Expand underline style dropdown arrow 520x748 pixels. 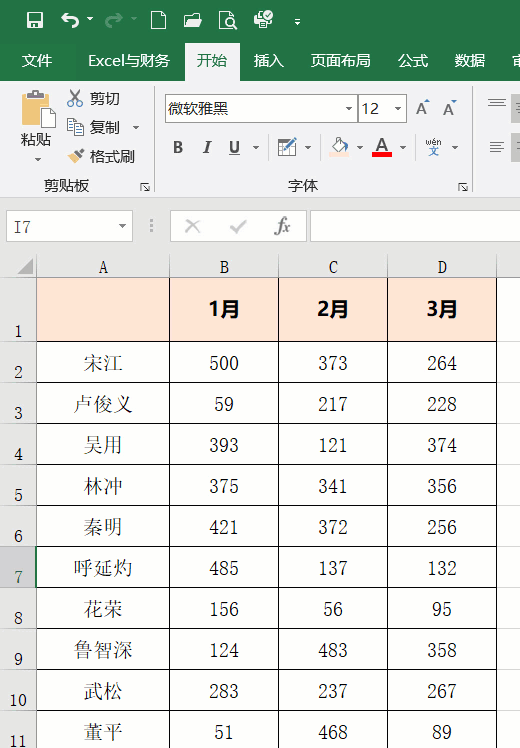point(256,147)
